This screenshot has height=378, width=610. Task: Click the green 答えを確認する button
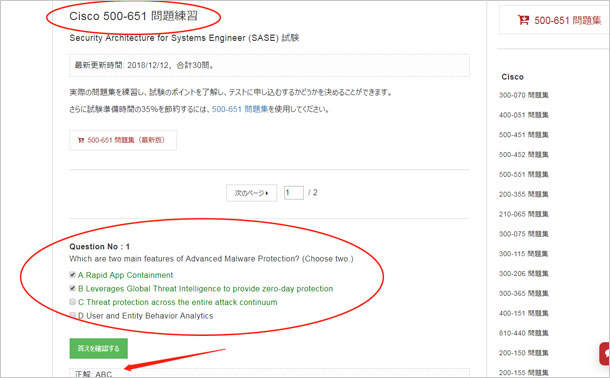click(98, 348)
